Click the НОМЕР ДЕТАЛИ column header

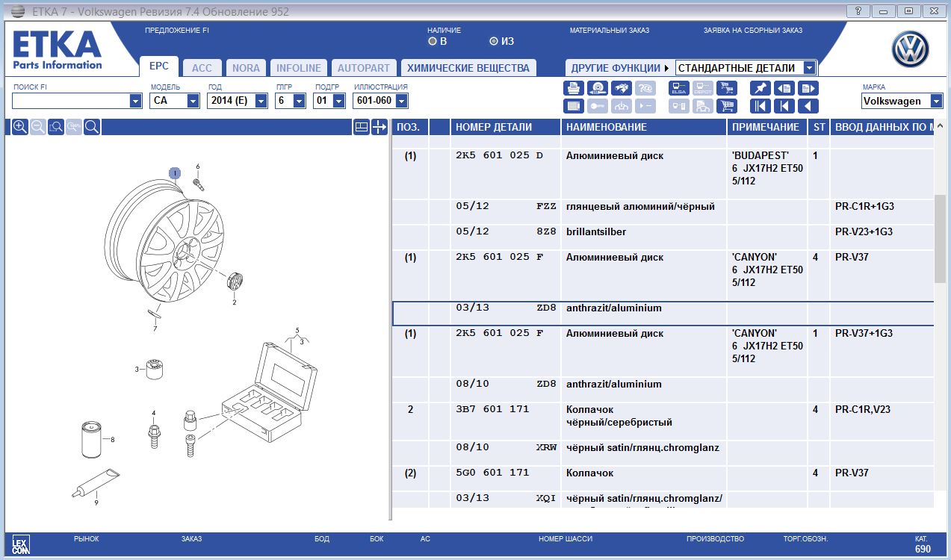click(x=505, y=127)
